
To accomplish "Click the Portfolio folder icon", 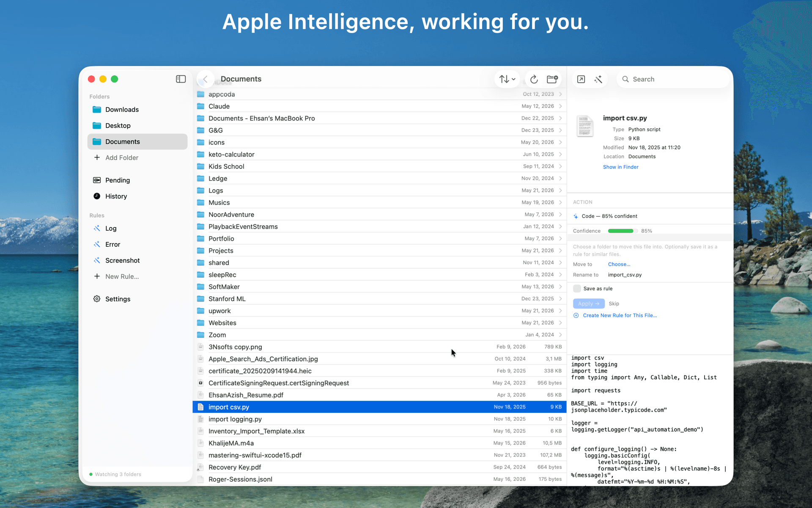I will pos(201,239).
